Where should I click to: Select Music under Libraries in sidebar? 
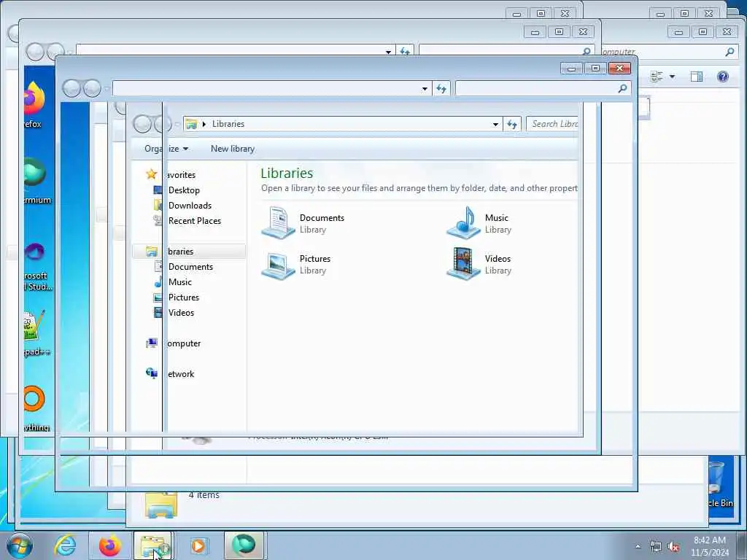180,282
